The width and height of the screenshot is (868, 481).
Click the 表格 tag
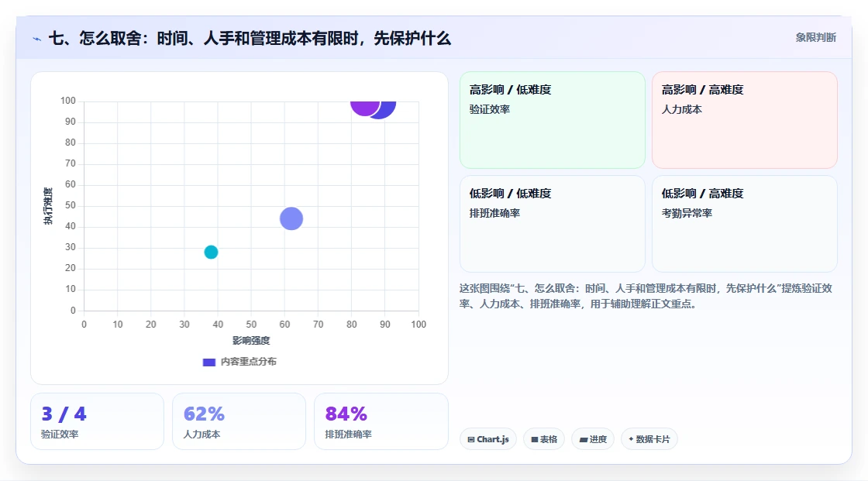pyautogui.click(x=544, y=439)
